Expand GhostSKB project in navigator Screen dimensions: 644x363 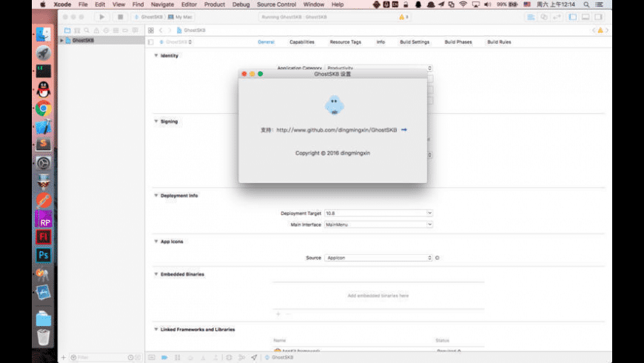[61, 40]
